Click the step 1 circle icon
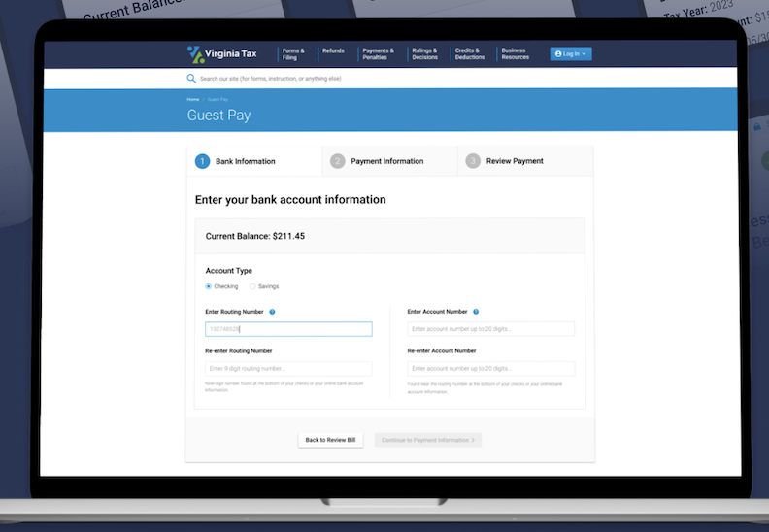This screenshot has height=532, width=769. (202, 161)
